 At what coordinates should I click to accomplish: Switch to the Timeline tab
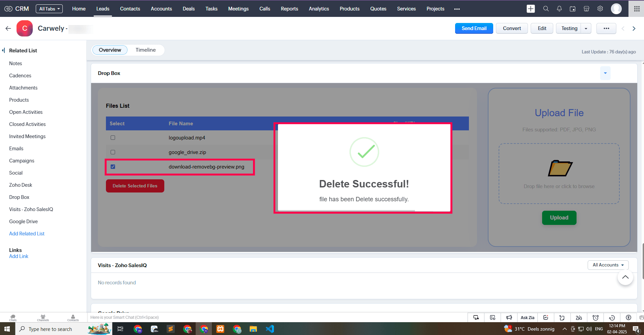click(x=145, y=50)
